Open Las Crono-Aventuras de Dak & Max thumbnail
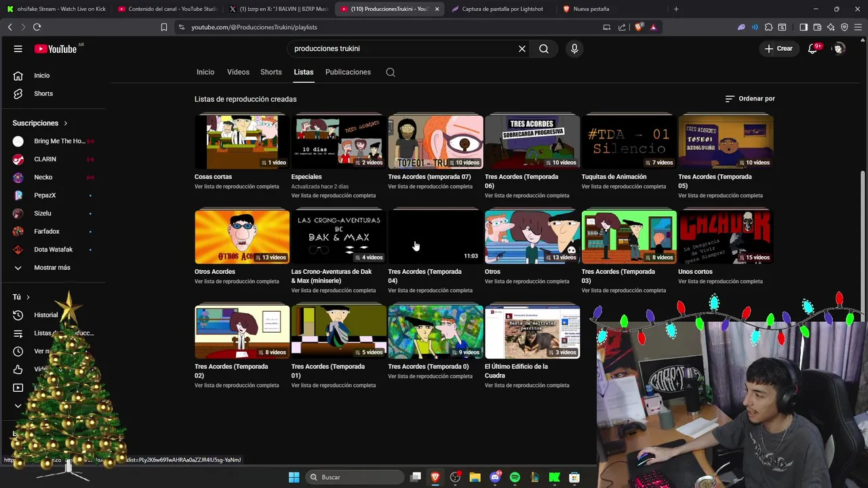 [338, 237]
